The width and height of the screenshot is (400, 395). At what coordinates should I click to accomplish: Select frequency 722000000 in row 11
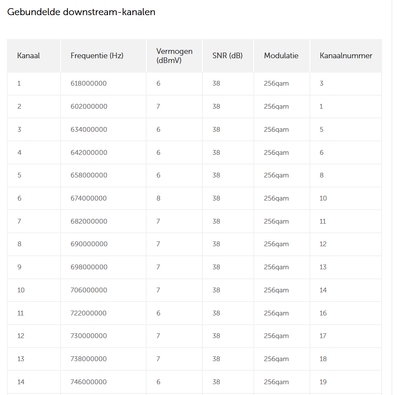pos(88,313)
